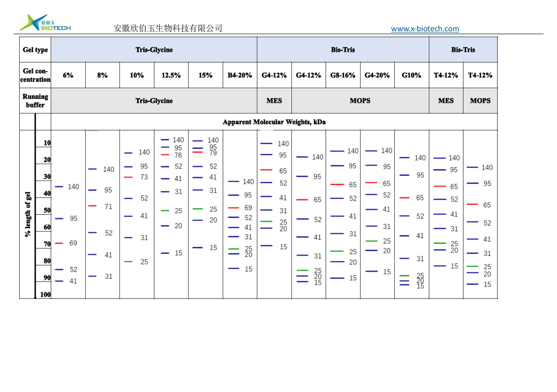Select the '71' value in the 8% column
This screenshot has height=392, width=557.
point(108,206)
